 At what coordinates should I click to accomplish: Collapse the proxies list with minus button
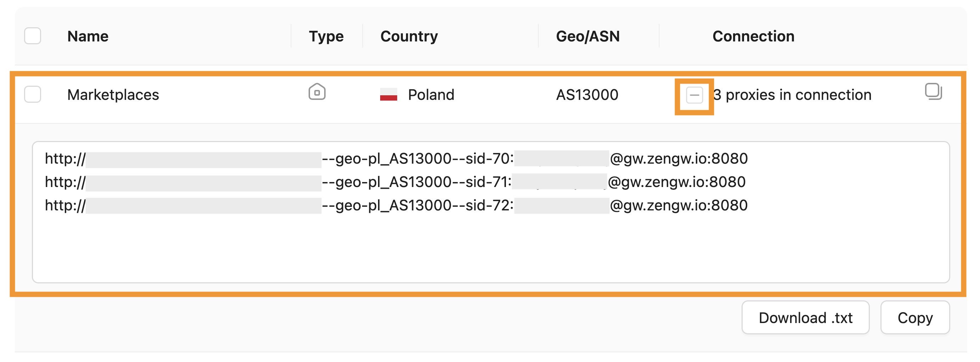point(694,95)
